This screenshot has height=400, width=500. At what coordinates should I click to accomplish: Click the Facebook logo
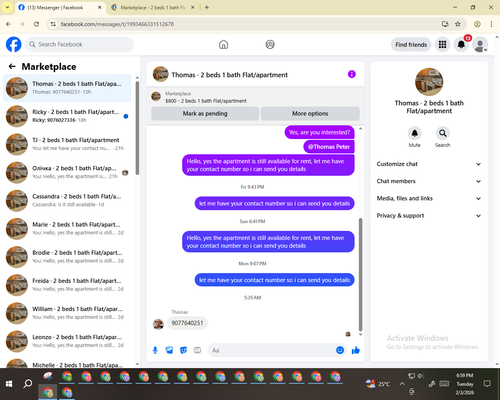(14, 44)
